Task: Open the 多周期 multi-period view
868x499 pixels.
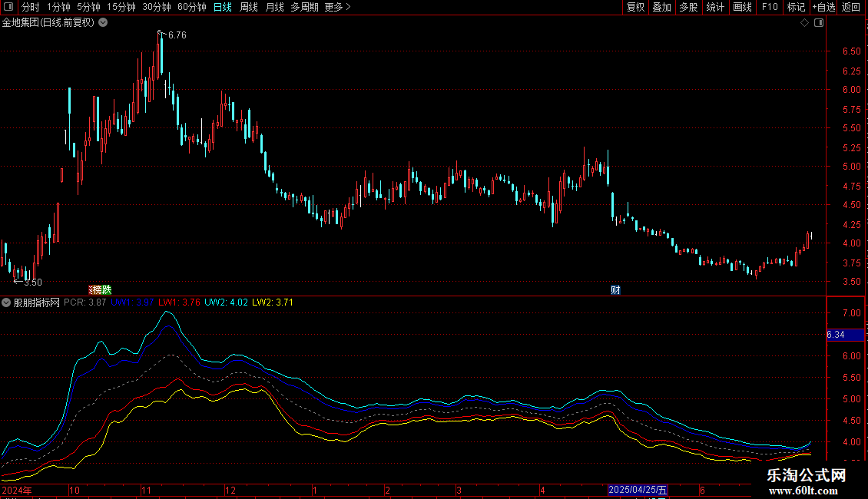Action: [x=304, y=7]
